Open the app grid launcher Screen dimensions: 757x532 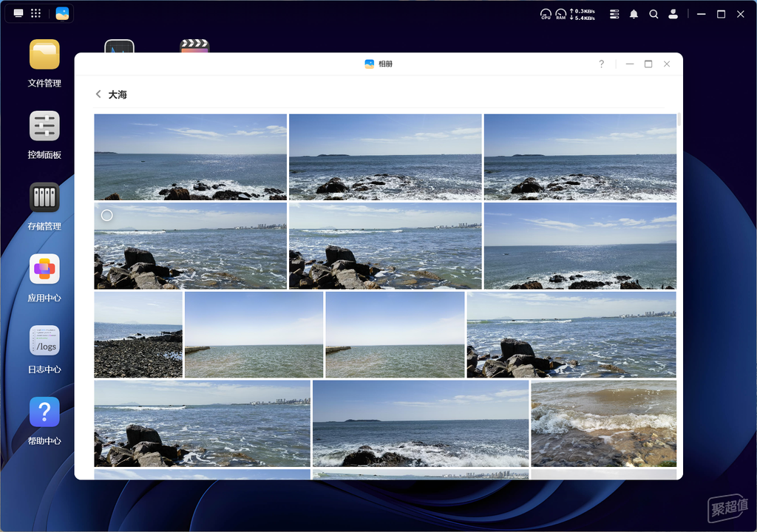(35, 13)
